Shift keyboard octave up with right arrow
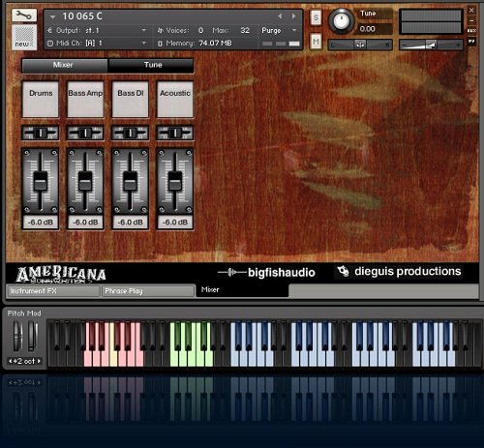 [39, 361]
